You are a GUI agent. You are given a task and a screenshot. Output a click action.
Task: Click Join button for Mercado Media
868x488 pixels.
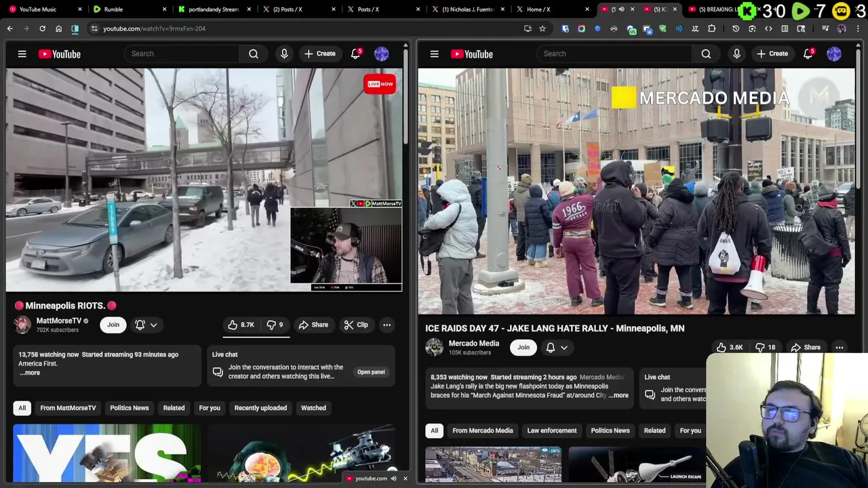[524, 347]
